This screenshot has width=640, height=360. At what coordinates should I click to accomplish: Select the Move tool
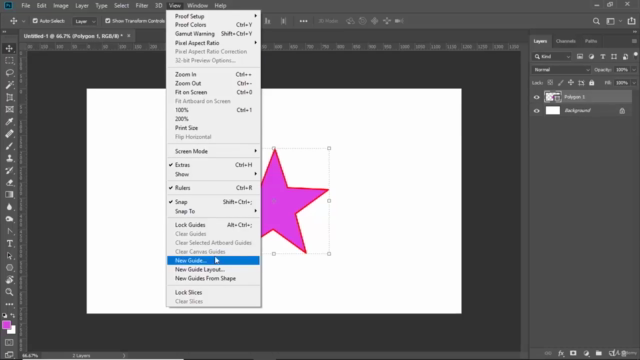(x=9, y=49)
